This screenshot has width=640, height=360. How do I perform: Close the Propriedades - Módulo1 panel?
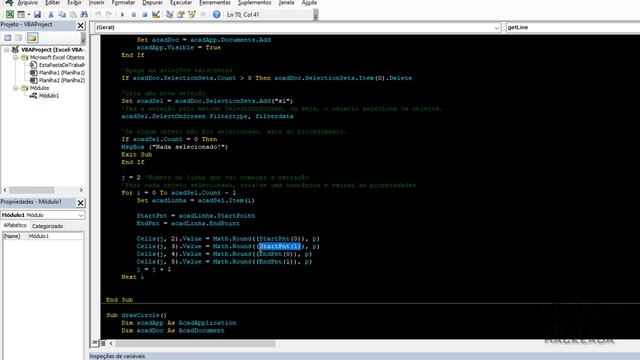[x=80, y=202]
